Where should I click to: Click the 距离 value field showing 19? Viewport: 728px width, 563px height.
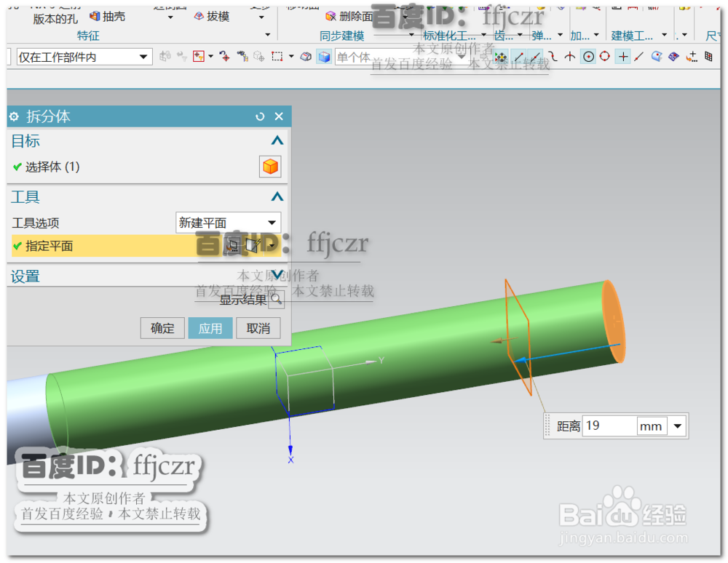pos(609,426)
